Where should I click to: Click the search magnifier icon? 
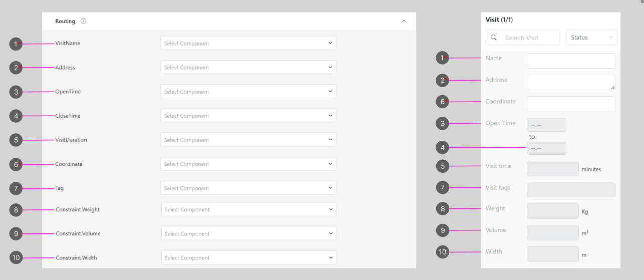point(494,38)
